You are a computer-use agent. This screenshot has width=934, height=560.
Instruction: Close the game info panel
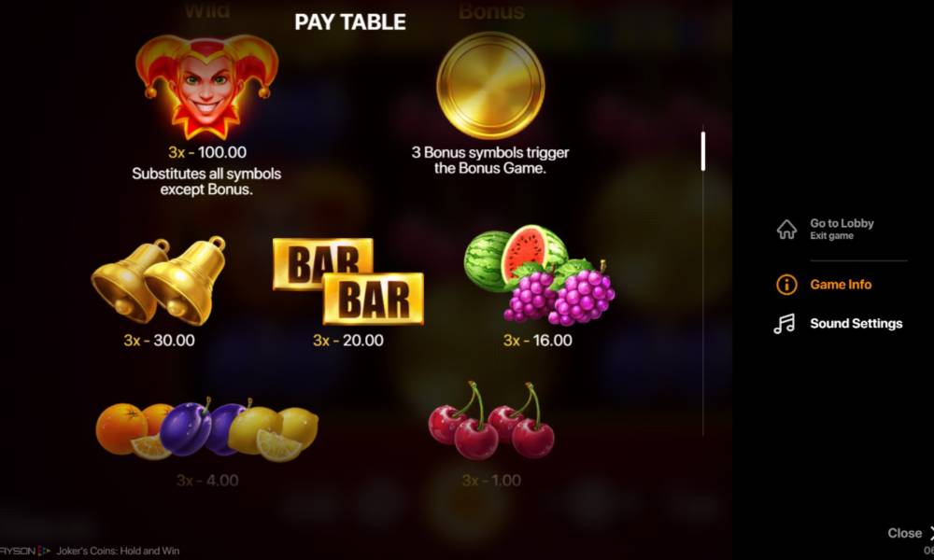(x=910, y=533)
